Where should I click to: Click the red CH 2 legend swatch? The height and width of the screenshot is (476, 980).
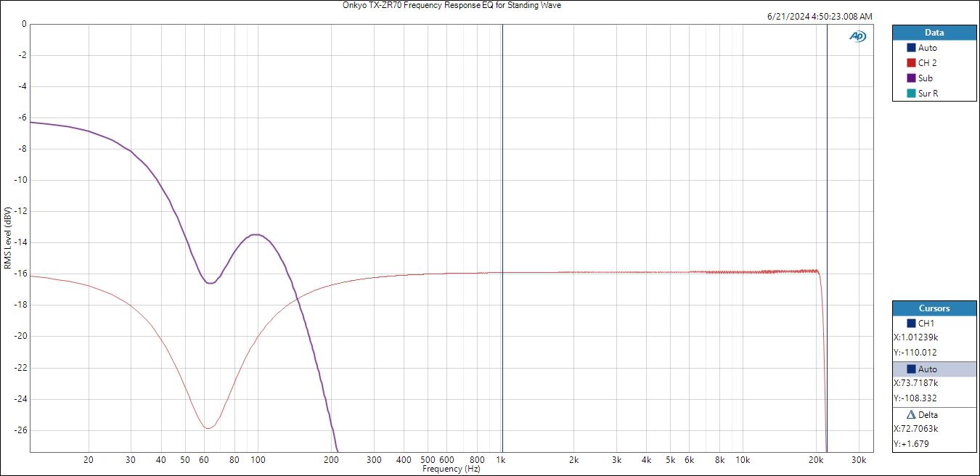911,63
